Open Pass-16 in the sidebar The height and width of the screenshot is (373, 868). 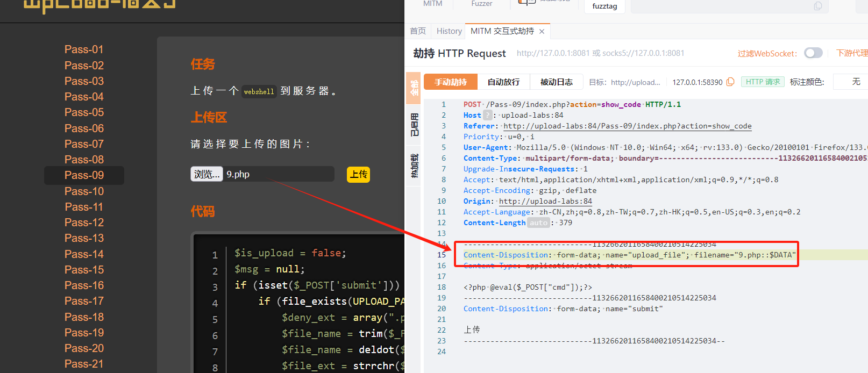[x=84, y=285]
